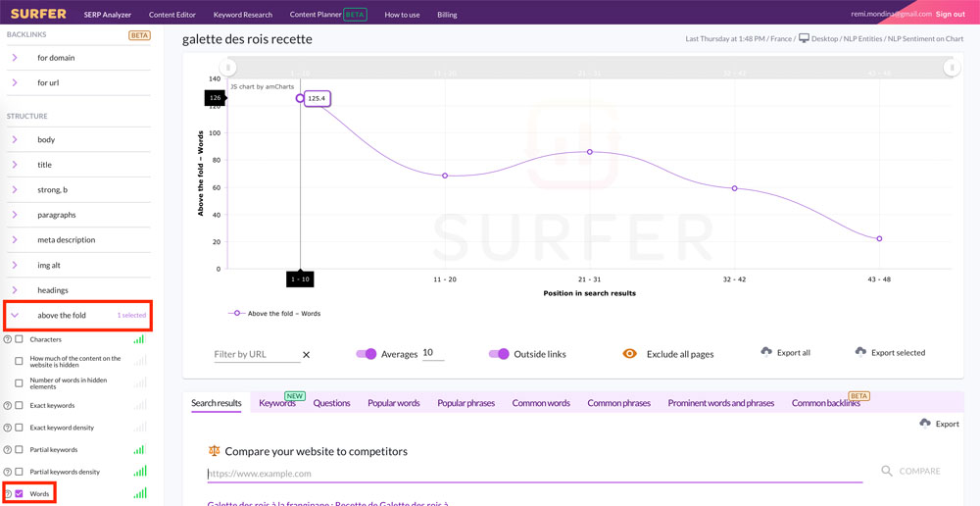The width and height of the screenshot is (980, 506).
Task: Check the Partial keywords density checkbox
Action: (x=19, y=472)
